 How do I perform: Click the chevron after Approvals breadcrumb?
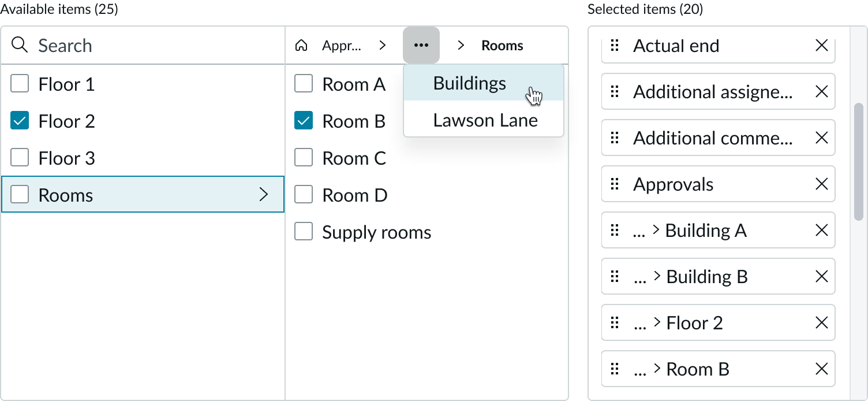383,45
